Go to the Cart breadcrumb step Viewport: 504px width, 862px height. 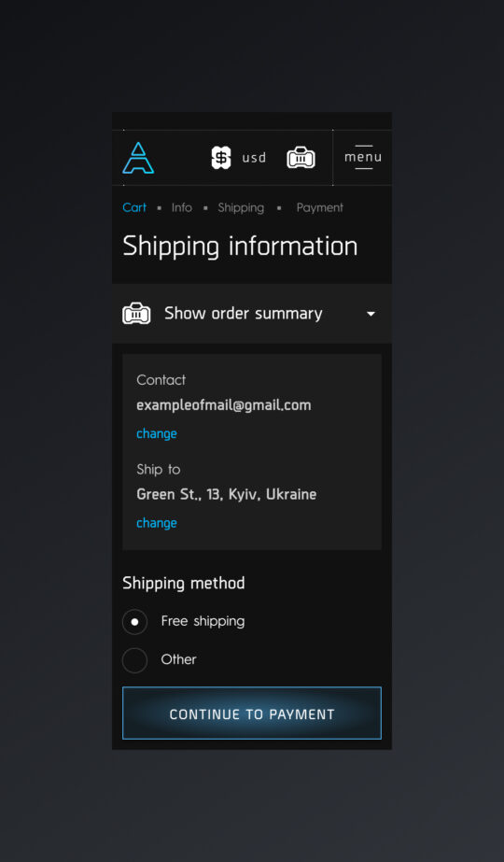[x=134, y=207]
